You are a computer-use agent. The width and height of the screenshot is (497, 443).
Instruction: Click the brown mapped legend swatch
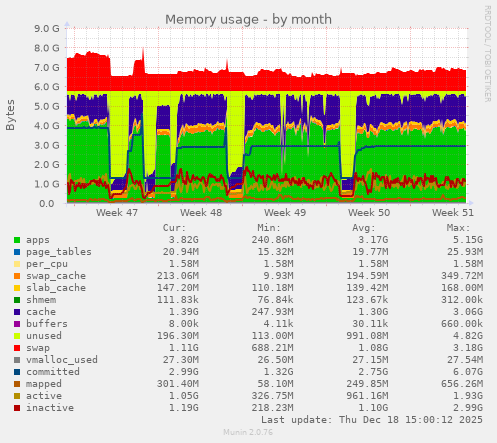(17, 384)
